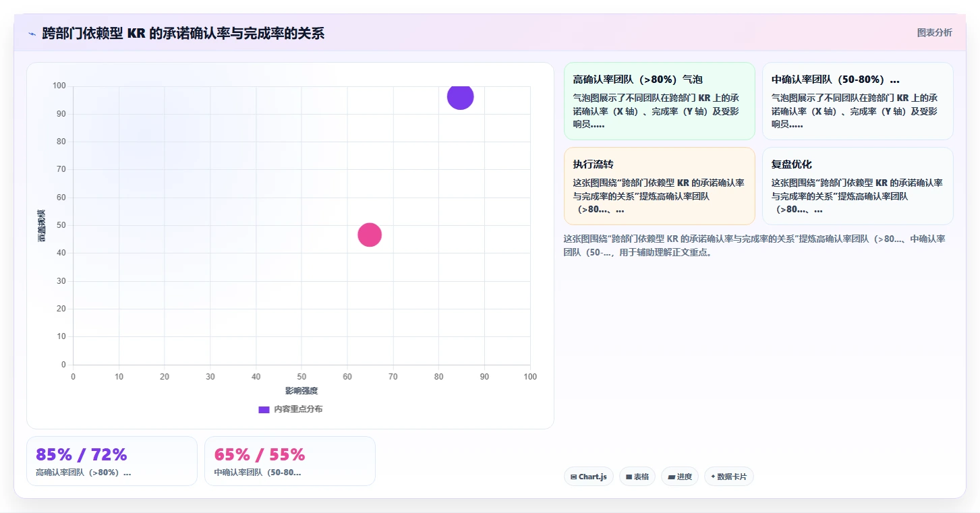Select the 表格 tag
Image resolution: width=980 pixels, height=513 pixels.
click(x=637, y=477)
